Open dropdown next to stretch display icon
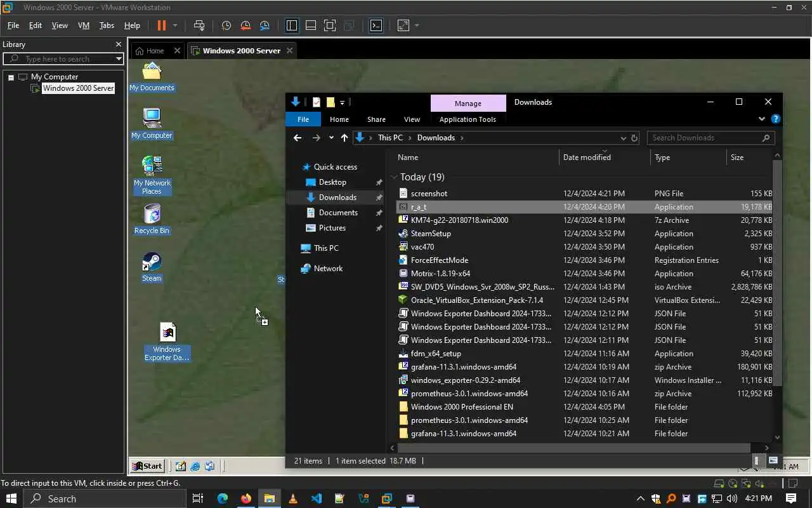The width and height of the screenshot is (812, 508). point(417,25)
